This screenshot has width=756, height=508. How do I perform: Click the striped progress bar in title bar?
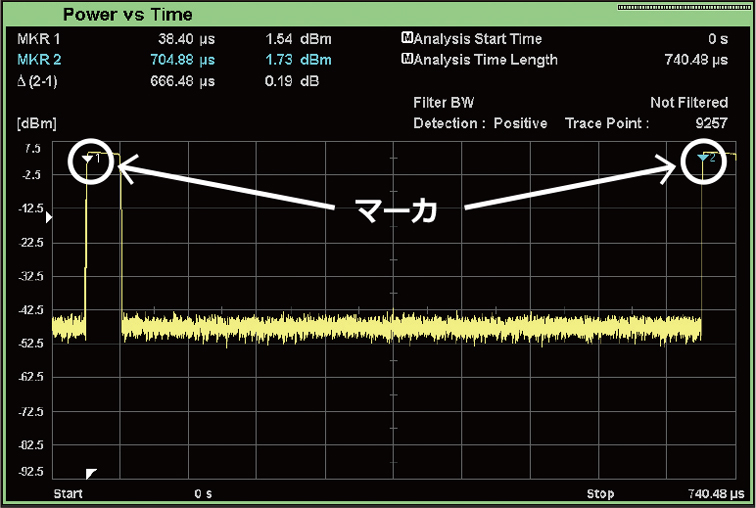tap(684, 8)
